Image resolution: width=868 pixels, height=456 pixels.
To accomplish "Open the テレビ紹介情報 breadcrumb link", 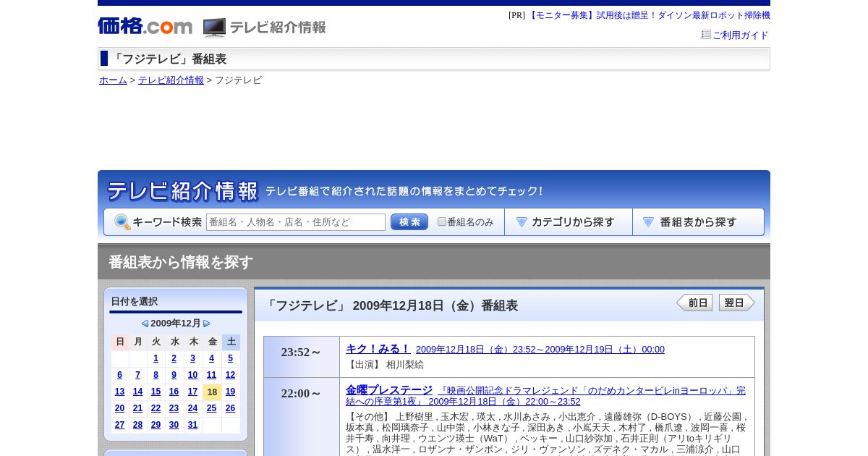I will (x=171, y=80).
